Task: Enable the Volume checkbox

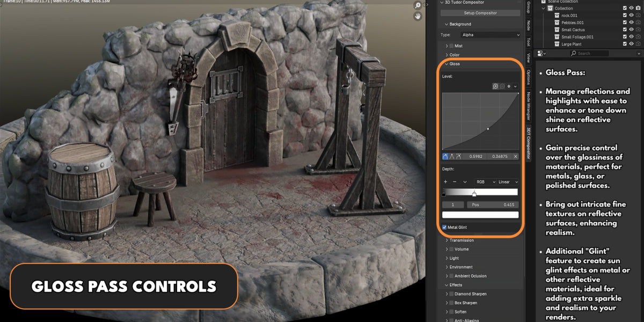Action: pos(451,250)
